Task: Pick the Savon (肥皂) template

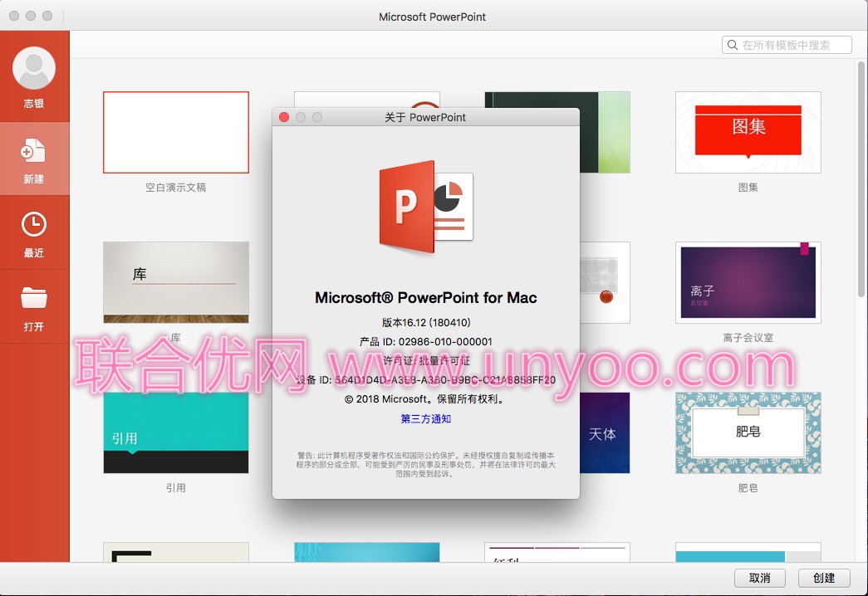Action: 748,432
